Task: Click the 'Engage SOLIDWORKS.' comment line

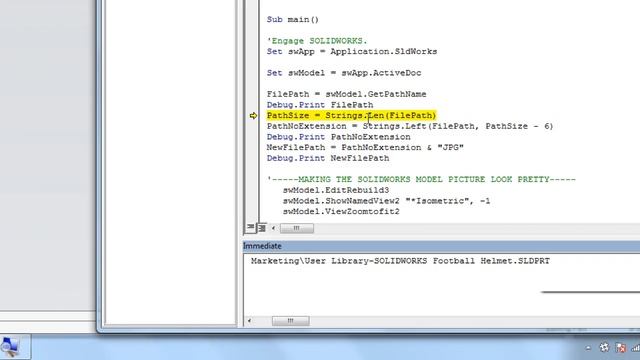Action: pyautogui.click(x=317, y=41)
